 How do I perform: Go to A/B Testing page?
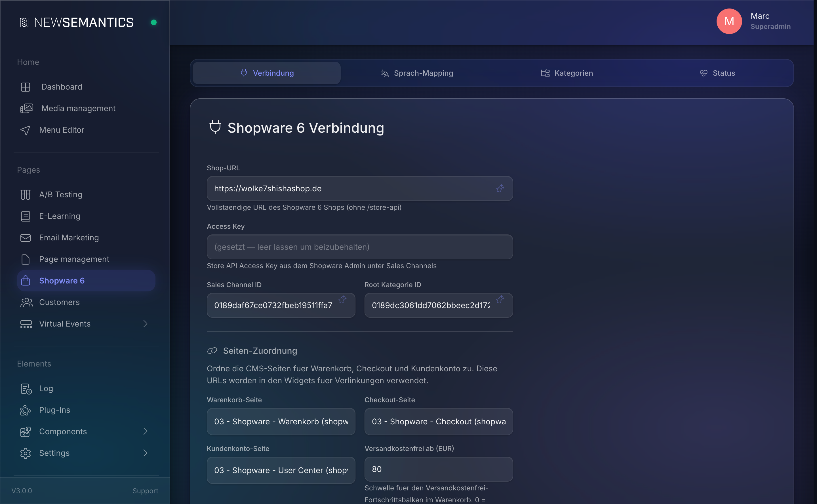(86, 195)
